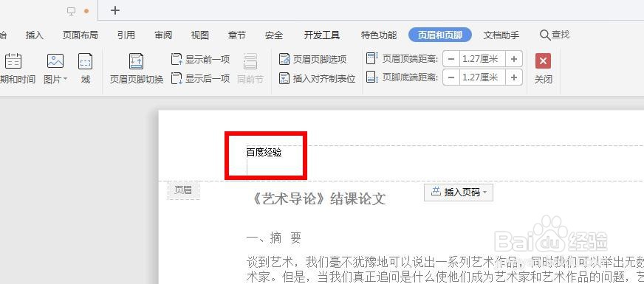Insert a field with 域 icon
Image resolution: width=644 pixels, height=284 pixels.
pos(86,61)
